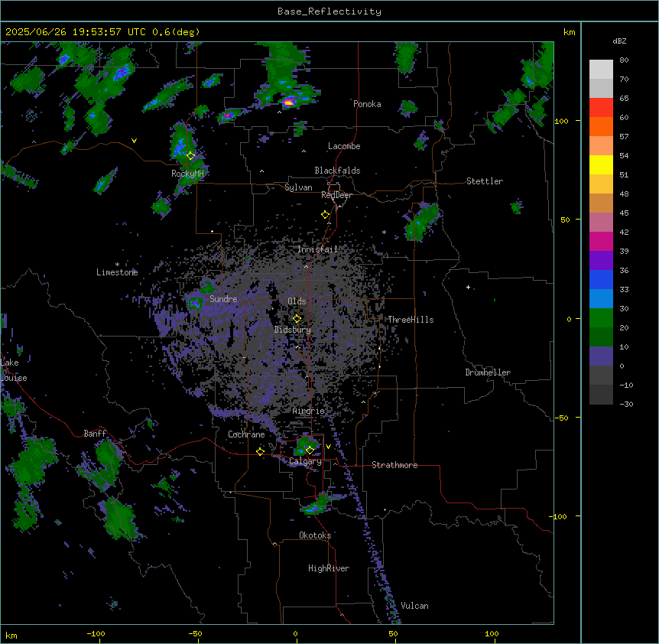
Task: Click the 80 value on dBZ legend
Action: click(x=624, y=60)
